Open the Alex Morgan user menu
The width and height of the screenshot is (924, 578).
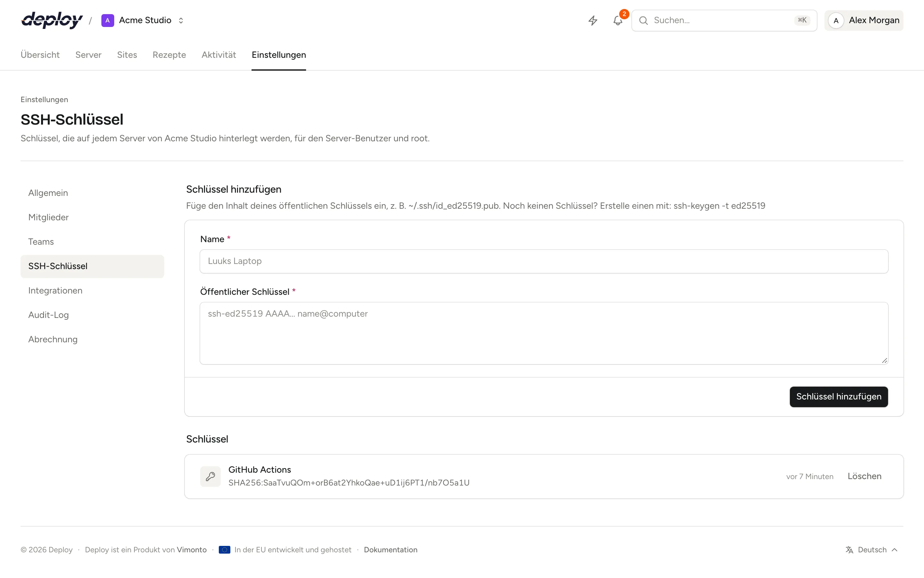[x=864, y=20]
